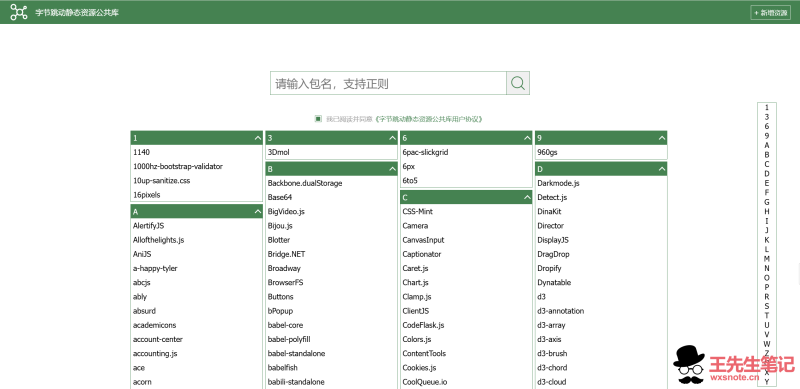Collapse the section D chevron

pyautogui.click(x=662, y=169)
